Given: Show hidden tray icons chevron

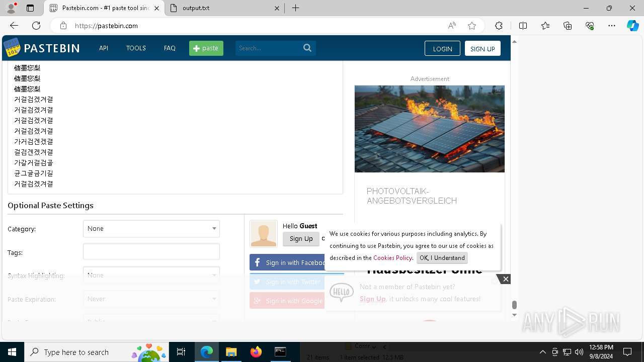Looking at the screenshot, I should pyautogui.click(x=542, y=352).
